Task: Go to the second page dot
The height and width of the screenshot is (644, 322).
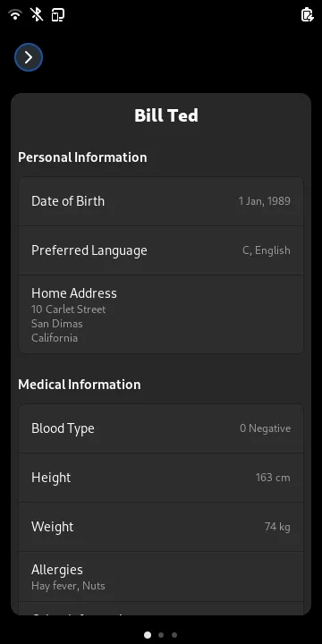Action: point(161,634)
